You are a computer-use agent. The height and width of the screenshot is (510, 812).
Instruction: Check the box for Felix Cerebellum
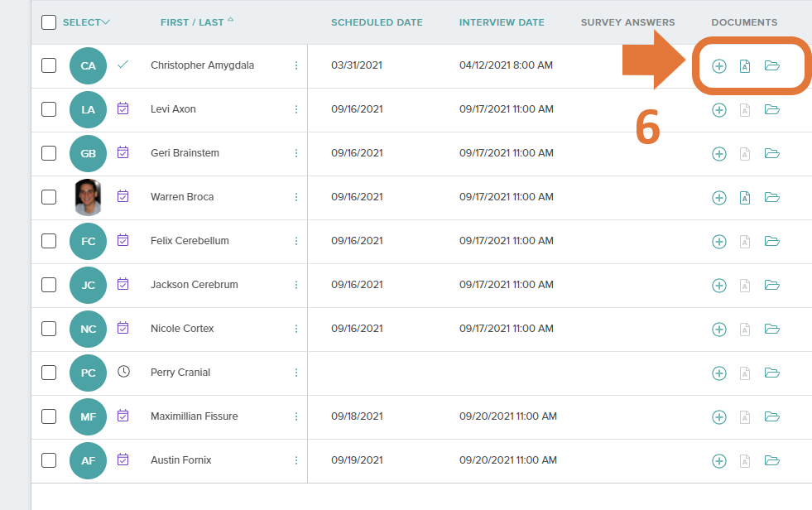point(49,241)
